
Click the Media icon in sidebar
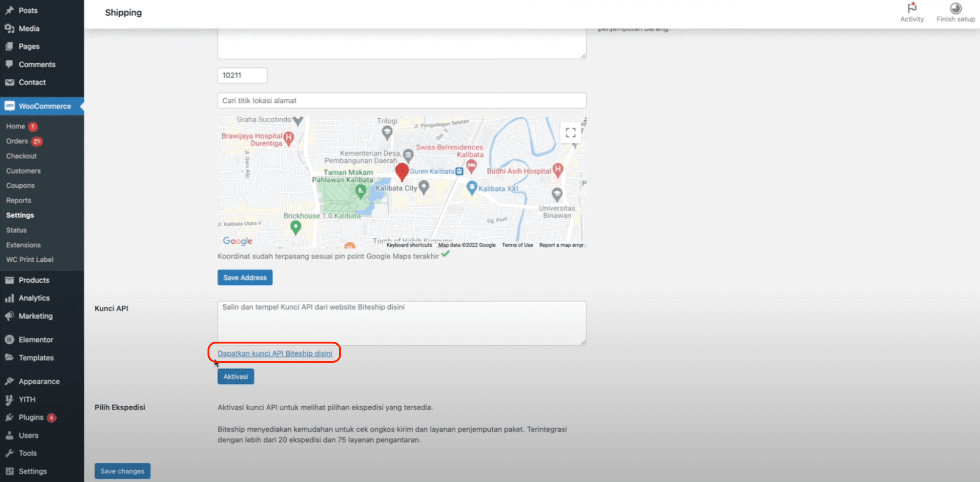(x=9, y=28)
